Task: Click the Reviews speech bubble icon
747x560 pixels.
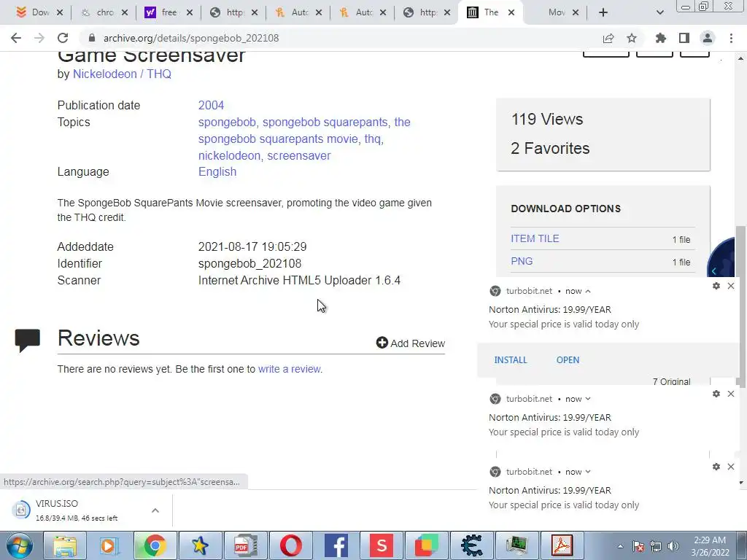Action: 27,340
